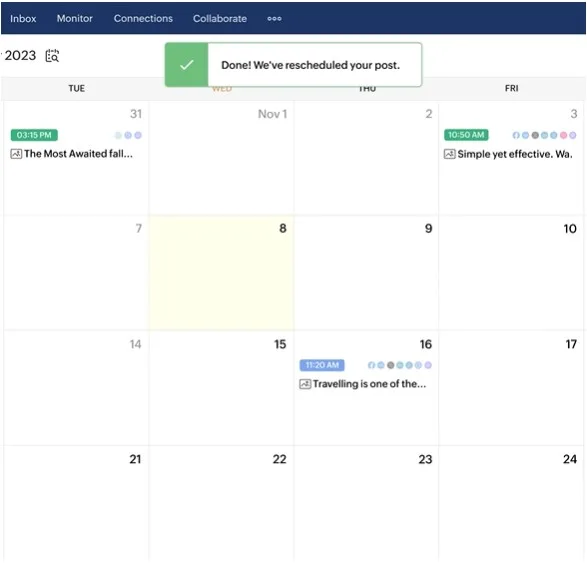Click the 2023 year label
Viewport: 587px width, 577px height.
coord(20,55)
